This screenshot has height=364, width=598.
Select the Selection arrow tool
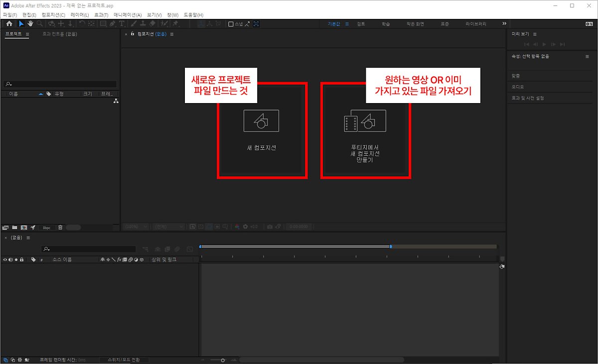tap(21, 23)
